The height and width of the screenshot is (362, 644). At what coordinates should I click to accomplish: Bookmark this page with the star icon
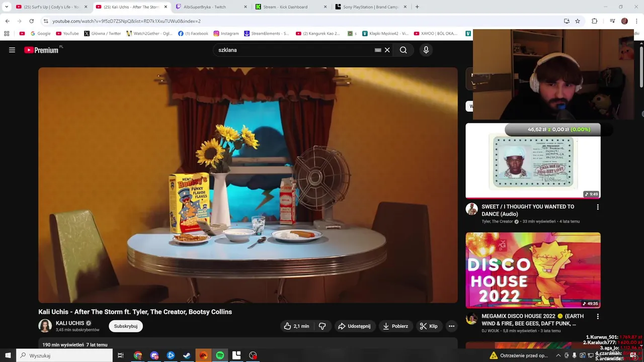pyautogui.click(x=578, y=21)
